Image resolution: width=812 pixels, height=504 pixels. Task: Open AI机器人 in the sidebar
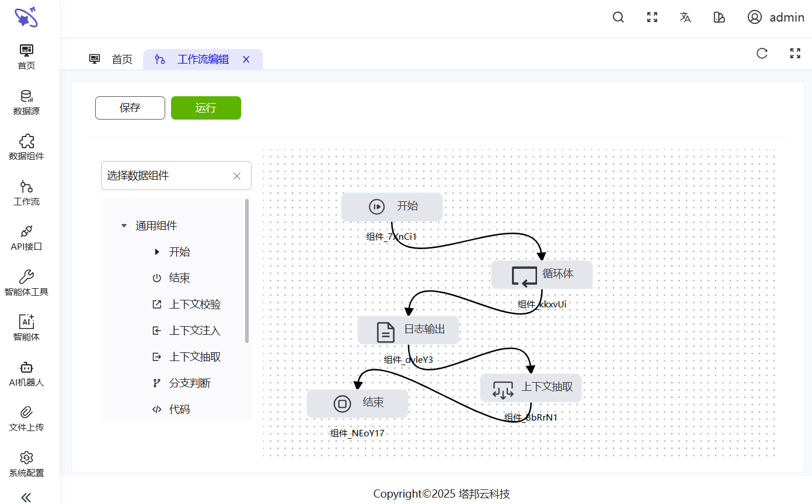click(26, 374)
